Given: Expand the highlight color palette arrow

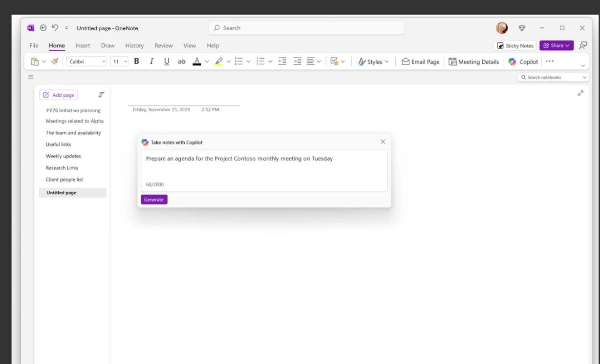Looking at the screenshot, I should click(228, 61).
